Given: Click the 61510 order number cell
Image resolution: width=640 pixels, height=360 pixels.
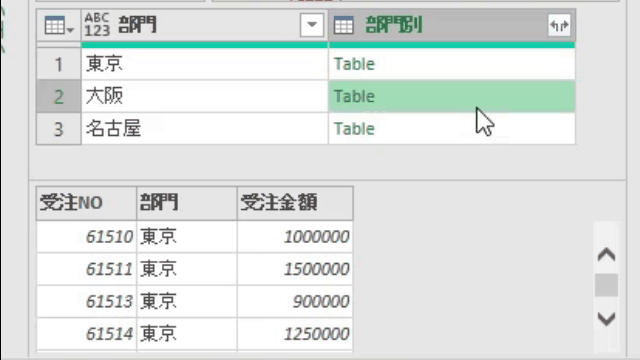Looking at the screenshot, I should [x=87, y=236].
